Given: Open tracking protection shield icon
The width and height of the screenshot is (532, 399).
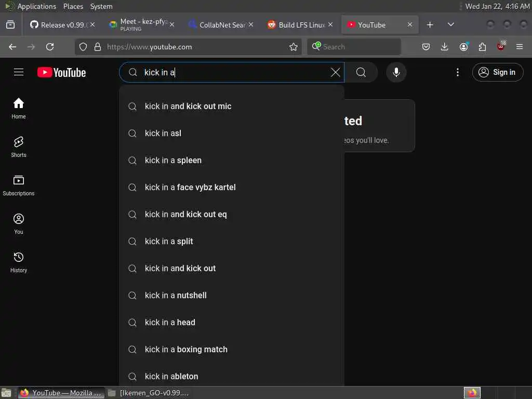Looking at the screenshot, I should (x=83, y=47).
